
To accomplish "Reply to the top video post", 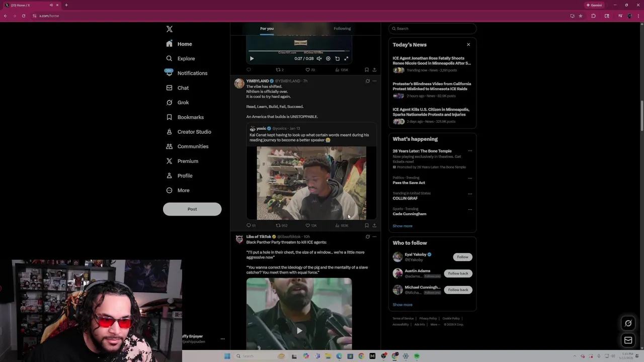I will coord(249,70).
